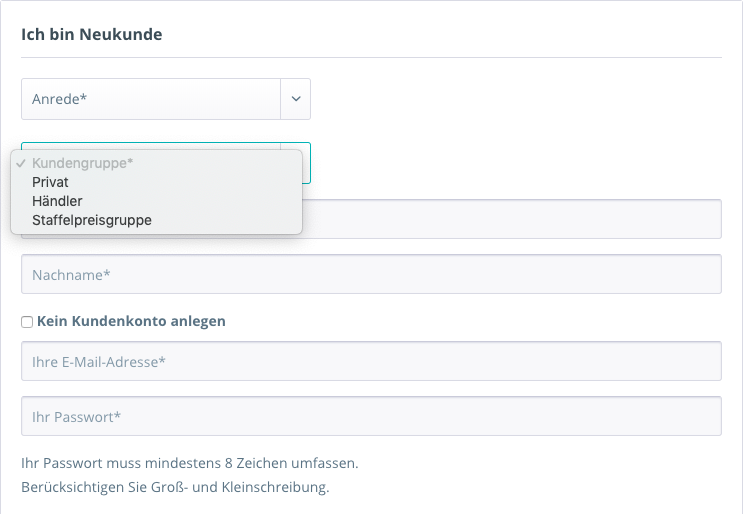Choose Händler in the customer group list
The height and width of the screenshot is (514, 745).
pyautogui.click(x=57, y=201)
